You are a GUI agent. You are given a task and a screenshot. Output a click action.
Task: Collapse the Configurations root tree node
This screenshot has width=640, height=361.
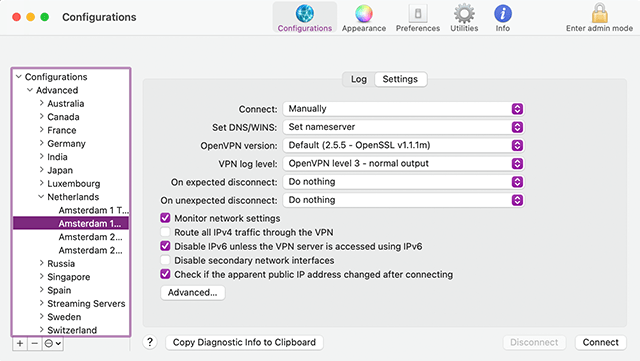pyautogui.click(x=19, y=77)
